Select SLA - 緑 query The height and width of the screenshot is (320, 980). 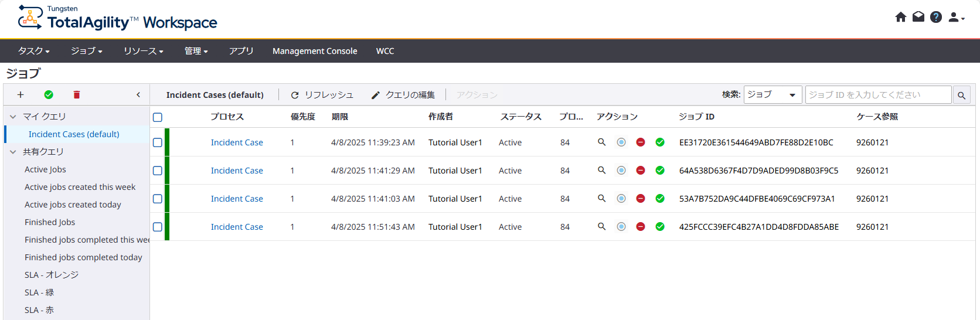(39, 292)
